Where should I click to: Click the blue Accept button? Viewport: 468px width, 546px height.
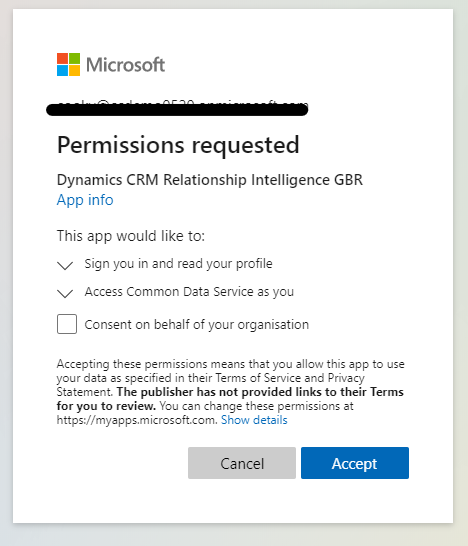coord(355,463)
